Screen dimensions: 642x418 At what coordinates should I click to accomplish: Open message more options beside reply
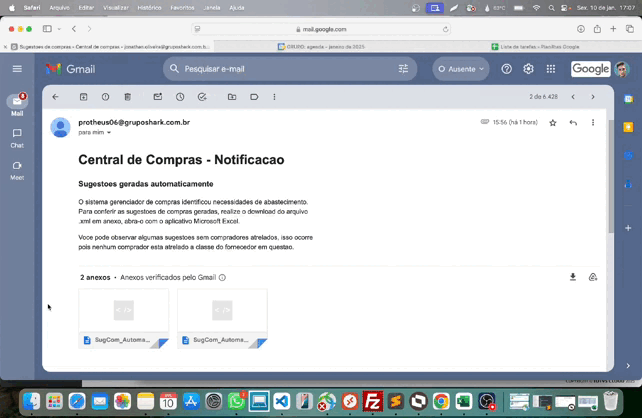tap(593, 122)
